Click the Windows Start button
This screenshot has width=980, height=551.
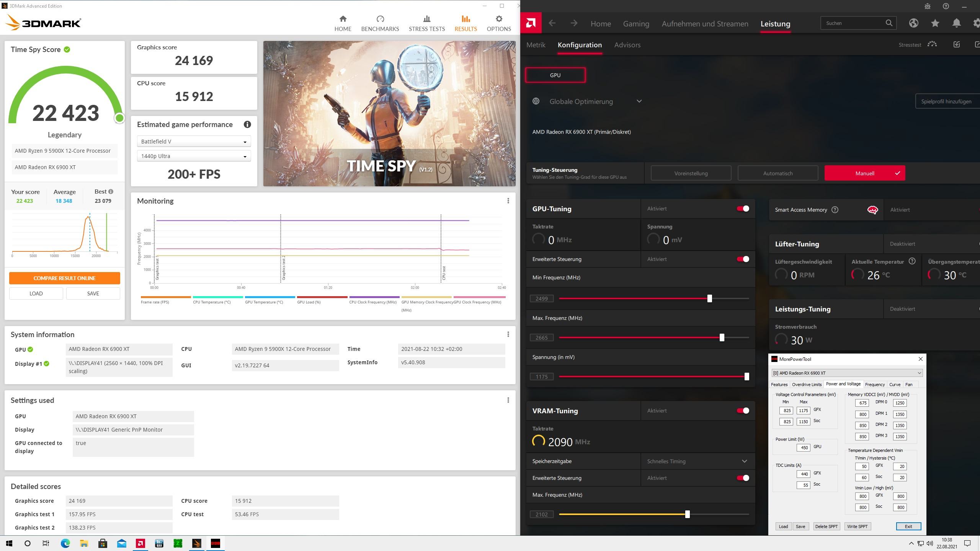click(9, 543)
